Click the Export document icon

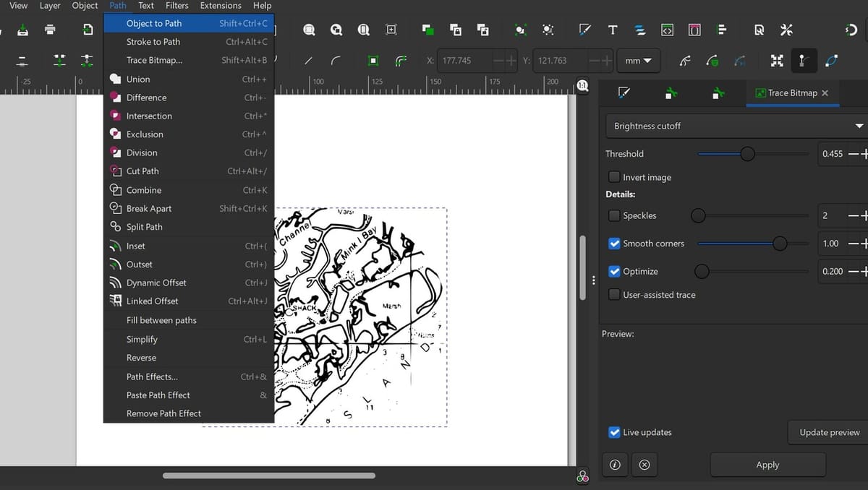click(x=88, y=30)
